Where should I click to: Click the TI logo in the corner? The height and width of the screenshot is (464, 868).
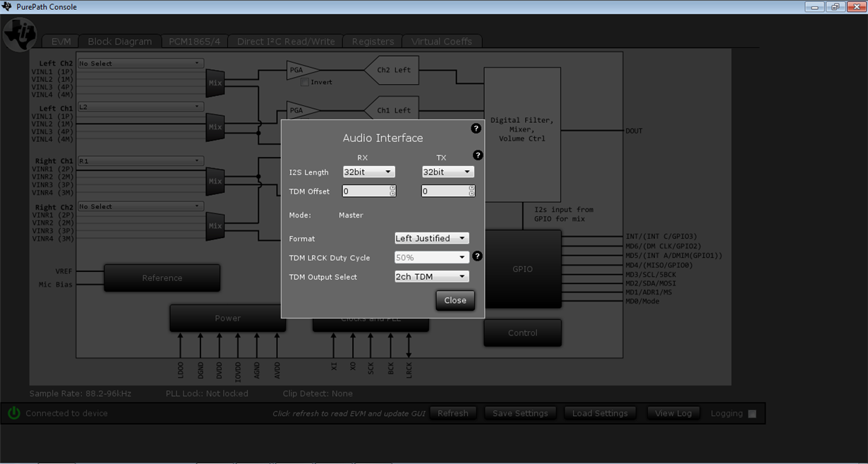click(19, 34)
